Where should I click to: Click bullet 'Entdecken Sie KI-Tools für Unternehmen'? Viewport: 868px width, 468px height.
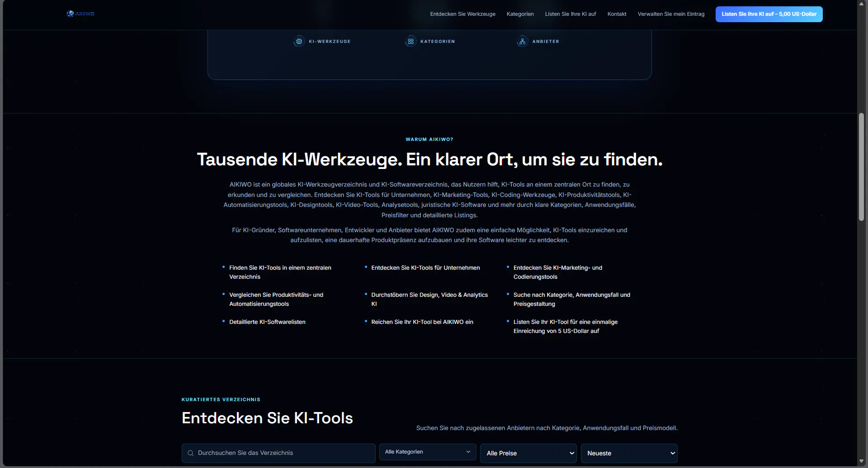pos(425,268)
